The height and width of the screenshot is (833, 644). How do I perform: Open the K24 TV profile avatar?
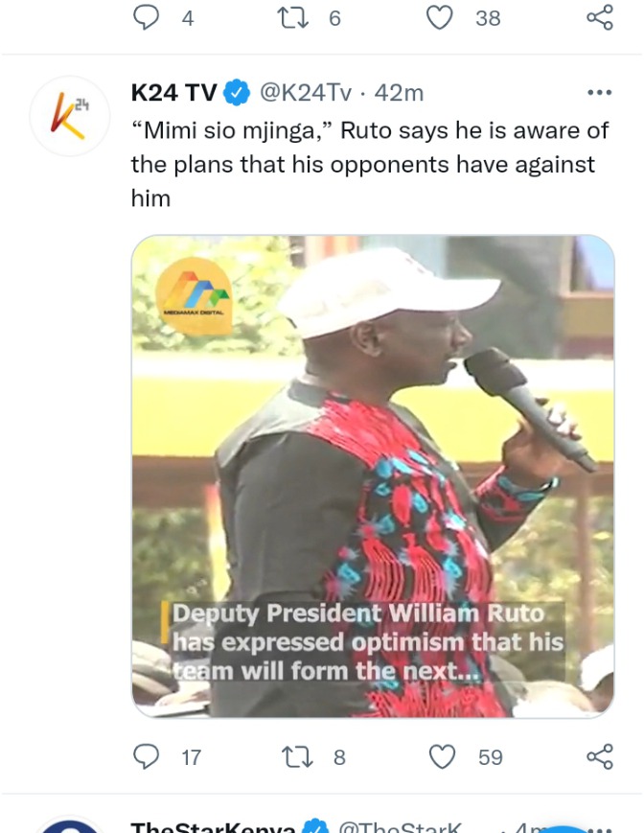tap(70, 116)
